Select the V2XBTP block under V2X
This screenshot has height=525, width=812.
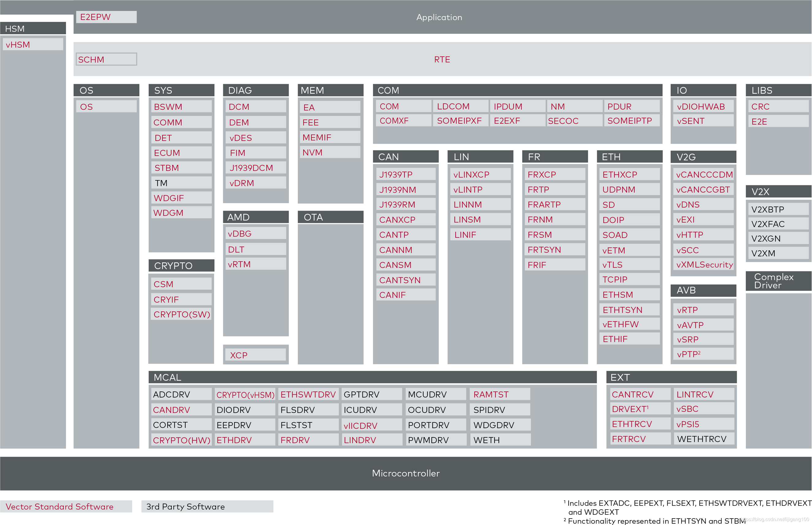click(778, 209)
